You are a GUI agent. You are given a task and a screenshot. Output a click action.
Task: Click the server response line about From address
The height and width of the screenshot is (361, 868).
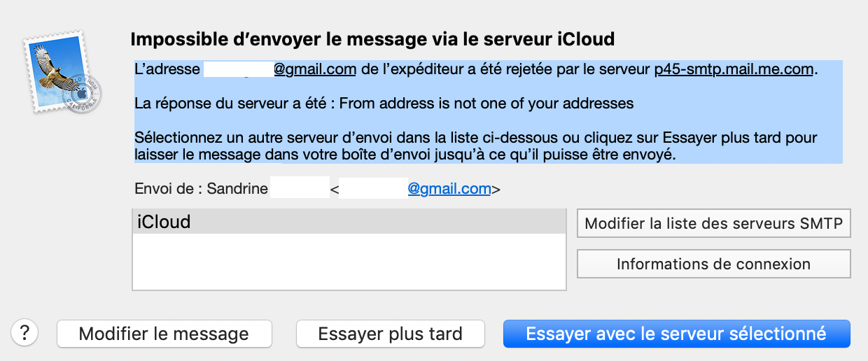pyautogui.click(x=384, y=104)
